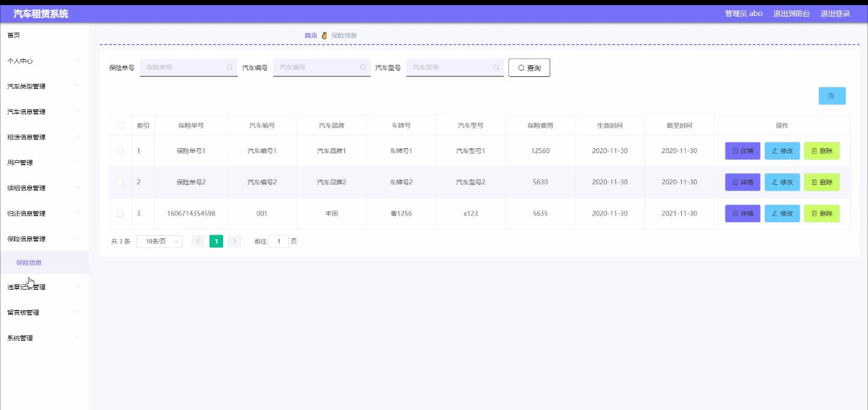868x410 pixels.
Task: Expand 用户管理 sidebar menu
Action: click(x=44, y=163)
